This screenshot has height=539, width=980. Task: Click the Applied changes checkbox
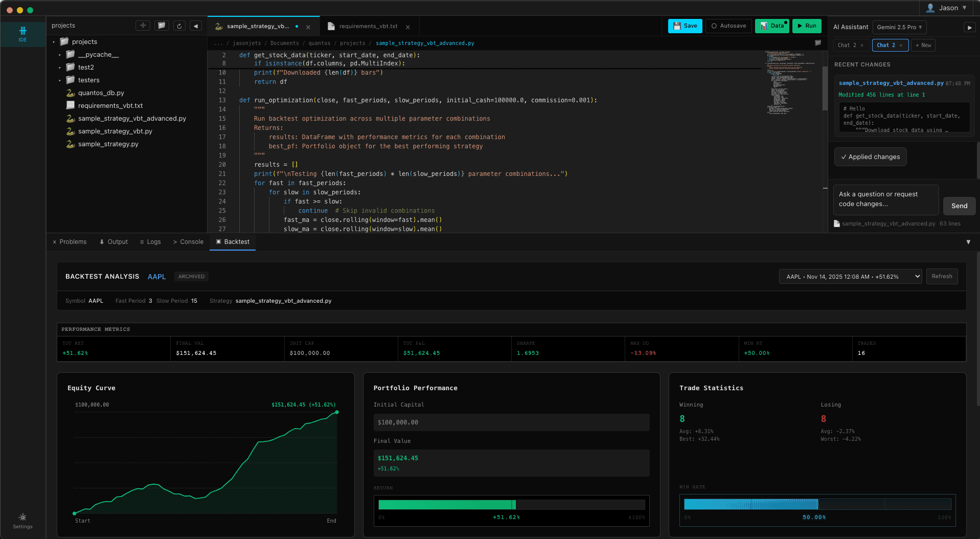870,156
